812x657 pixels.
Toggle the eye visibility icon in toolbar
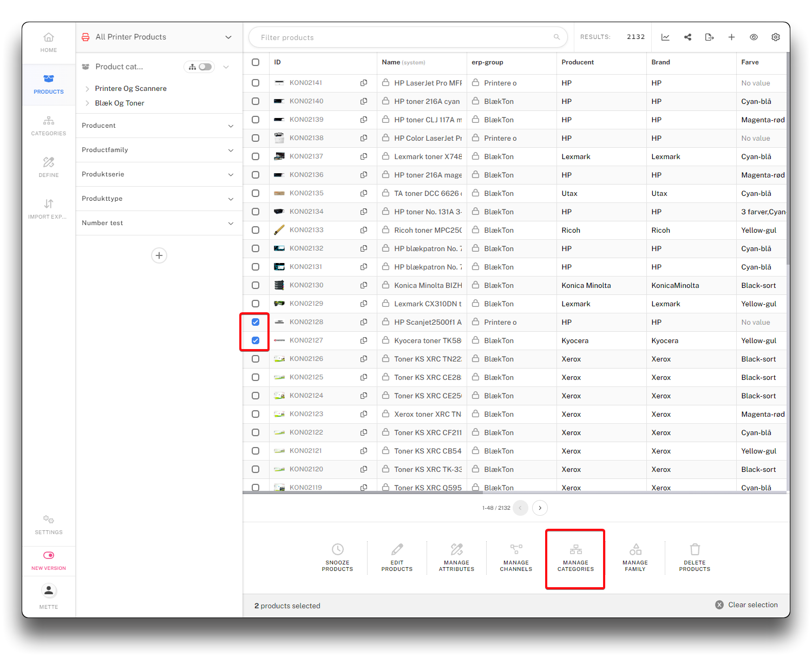(x=754, y=37)
